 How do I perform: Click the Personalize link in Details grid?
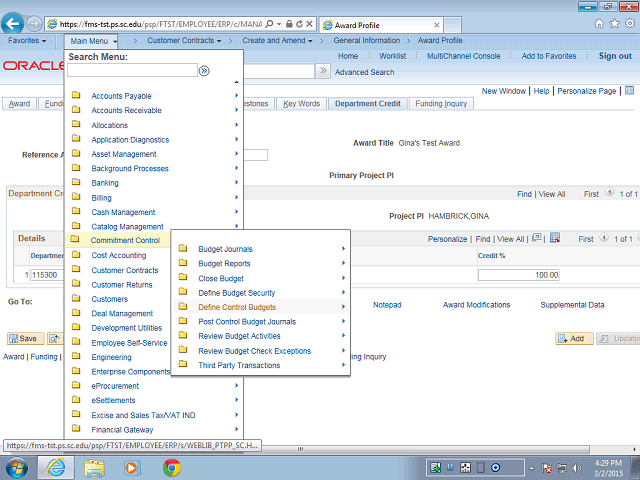click(447, 239)
